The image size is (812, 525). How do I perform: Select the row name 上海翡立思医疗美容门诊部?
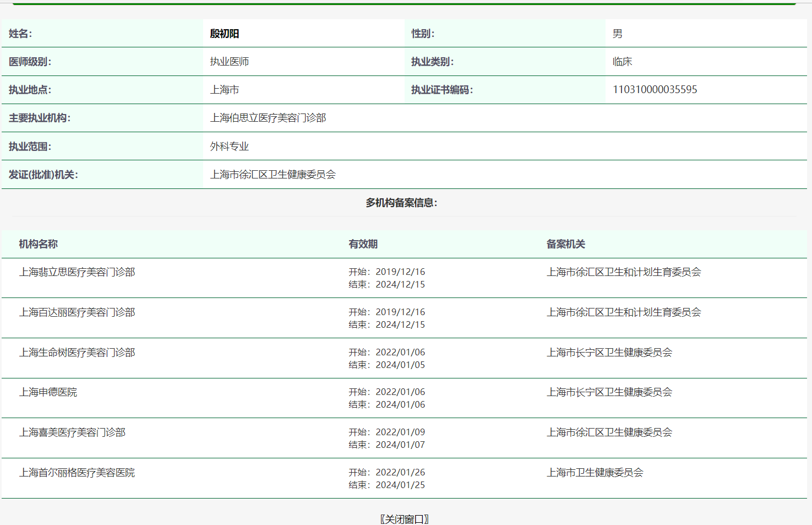coord(77,272)
